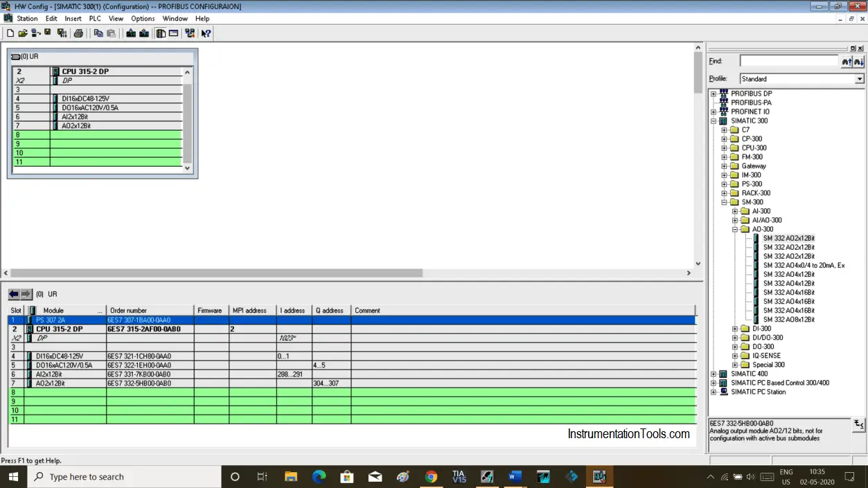Collapse the SIMATIC 300 catalog node
The height and width of the screenshot is (488, 868).
point(714,120)
